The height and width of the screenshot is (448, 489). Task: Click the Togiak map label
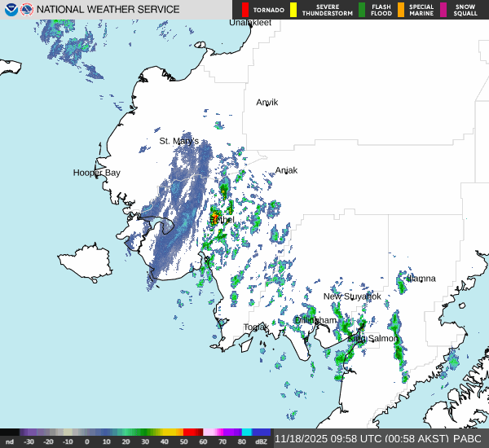point(256,327)
